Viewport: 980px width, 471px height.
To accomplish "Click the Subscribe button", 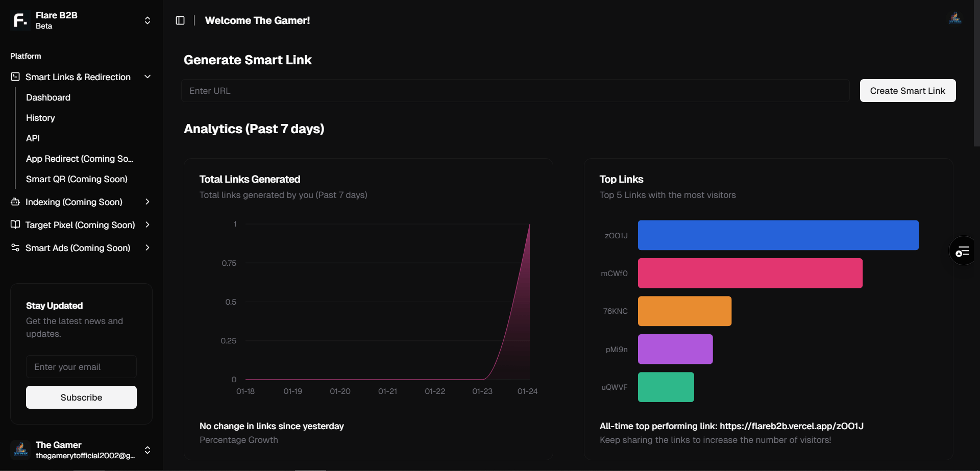I will [x=81, y=397].
